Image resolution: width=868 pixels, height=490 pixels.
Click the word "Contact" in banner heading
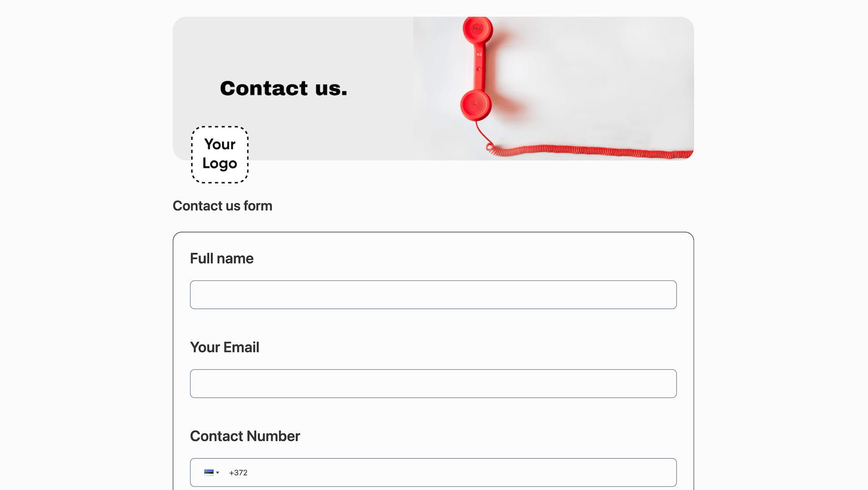pos(264,88)
